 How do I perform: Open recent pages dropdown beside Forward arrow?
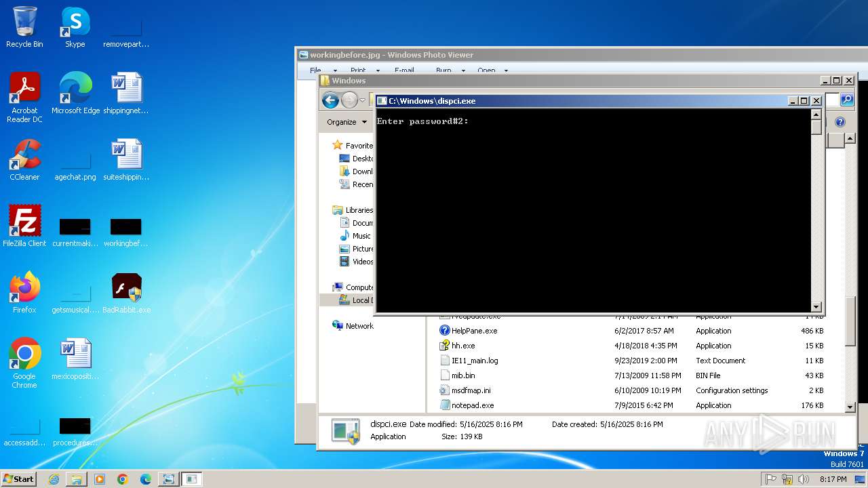pos(362,101)
